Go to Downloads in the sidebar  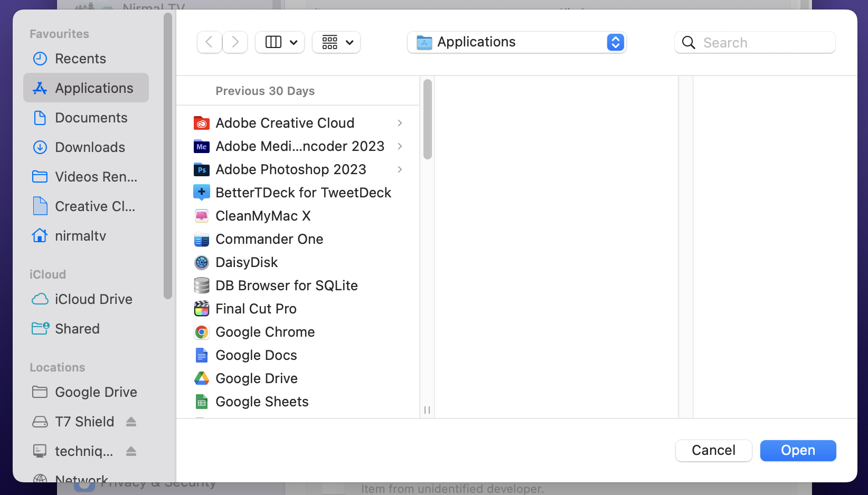[x=86, y=147]
